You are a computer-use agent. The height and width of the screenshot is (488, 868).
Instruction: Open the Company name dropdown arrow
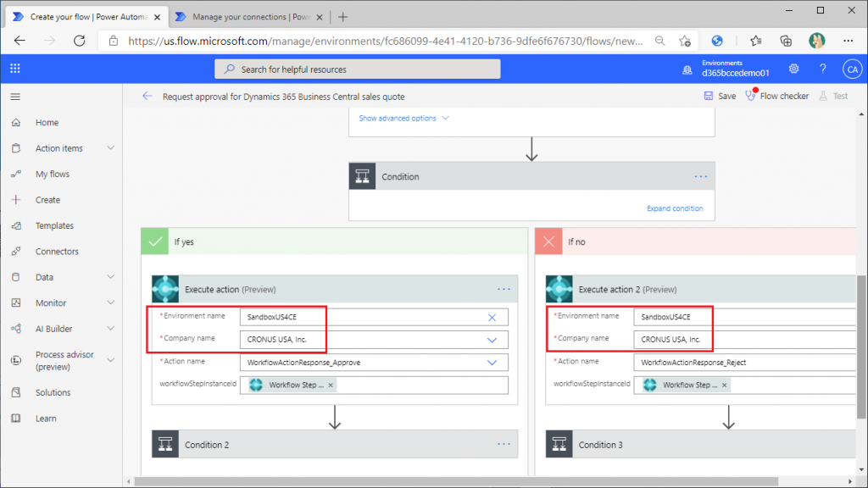[492, 341]
